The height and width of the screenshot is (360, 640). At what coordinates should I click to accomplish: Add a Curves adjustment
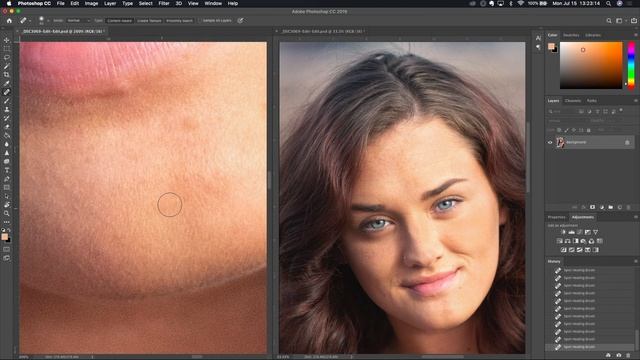[x=580, y=232]
